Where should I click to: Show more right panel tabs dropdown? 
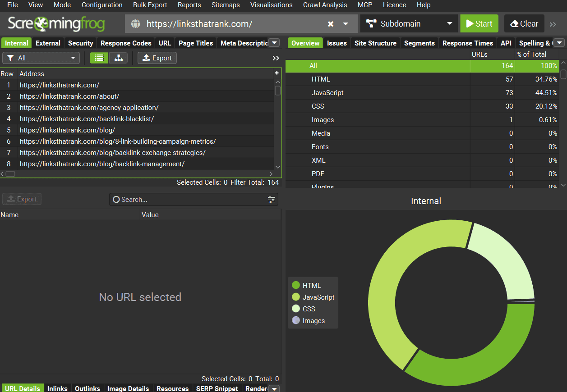click(559, 43)
